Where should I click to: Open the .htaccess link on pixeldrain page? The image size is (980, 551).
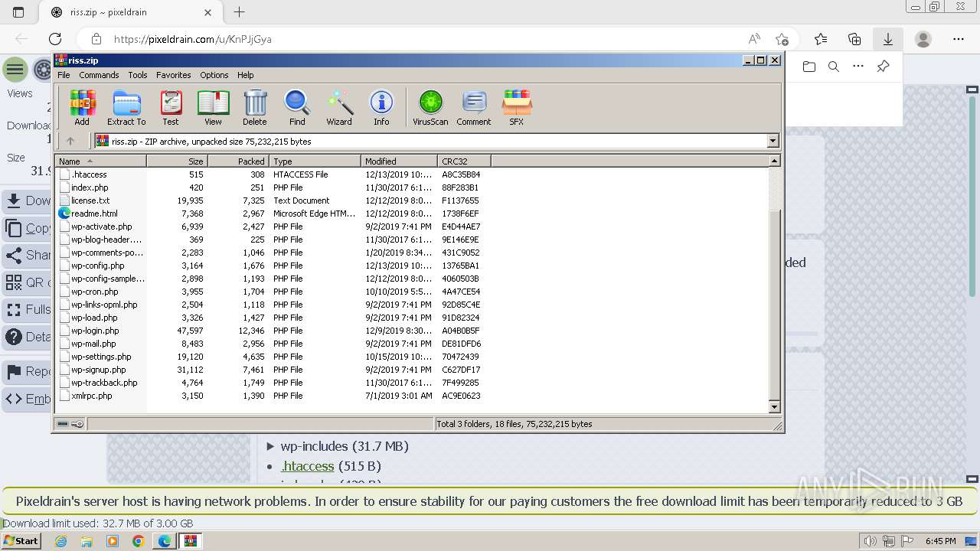pos(308,466)
